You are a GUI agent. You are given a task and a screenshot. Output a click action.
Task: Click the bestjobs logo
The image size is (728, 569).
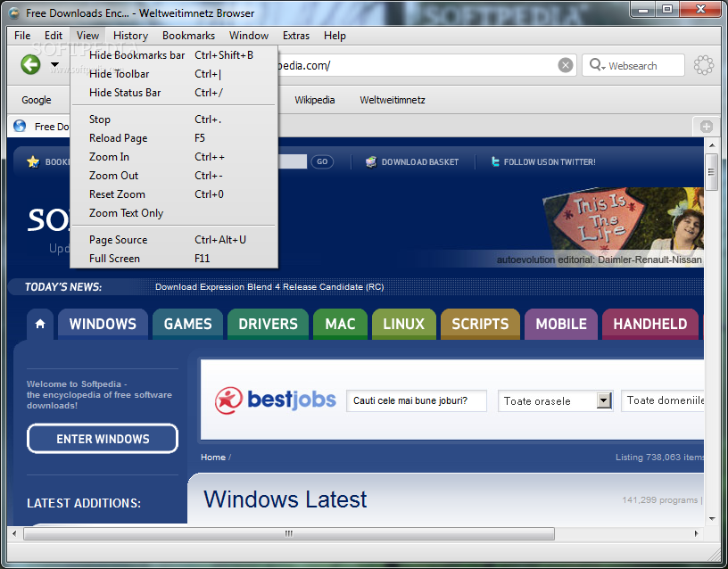(276, 400)
